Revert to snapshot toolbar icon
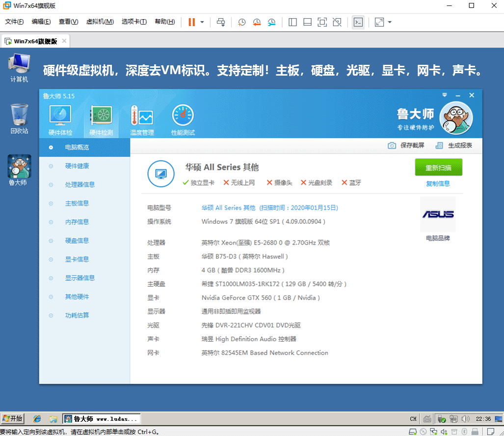 [x=257, y=22]
